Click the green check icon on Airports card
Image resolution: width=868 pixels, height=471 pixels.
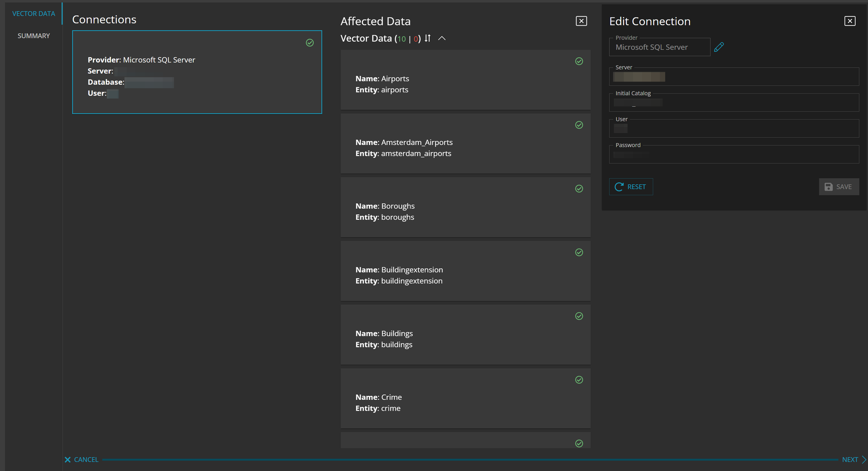point(579,61)
